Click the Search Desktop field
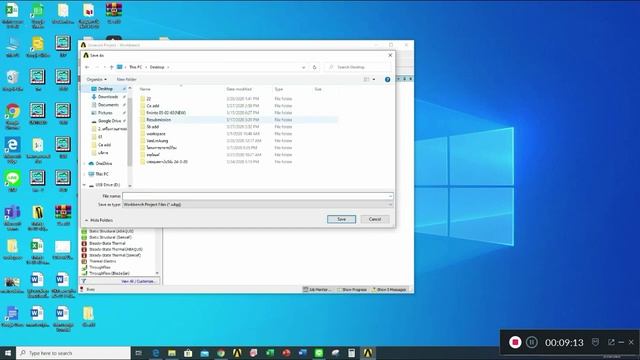 pos(358,67)
